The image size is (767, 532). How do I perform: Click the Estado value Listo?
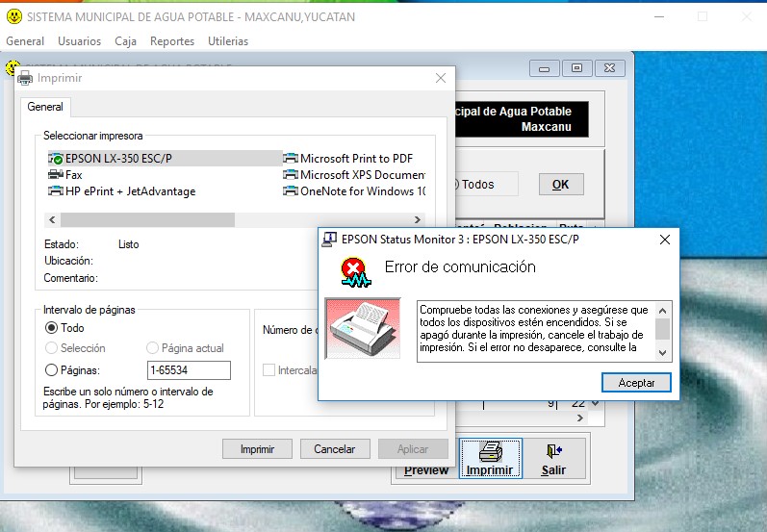pos(129,244)
